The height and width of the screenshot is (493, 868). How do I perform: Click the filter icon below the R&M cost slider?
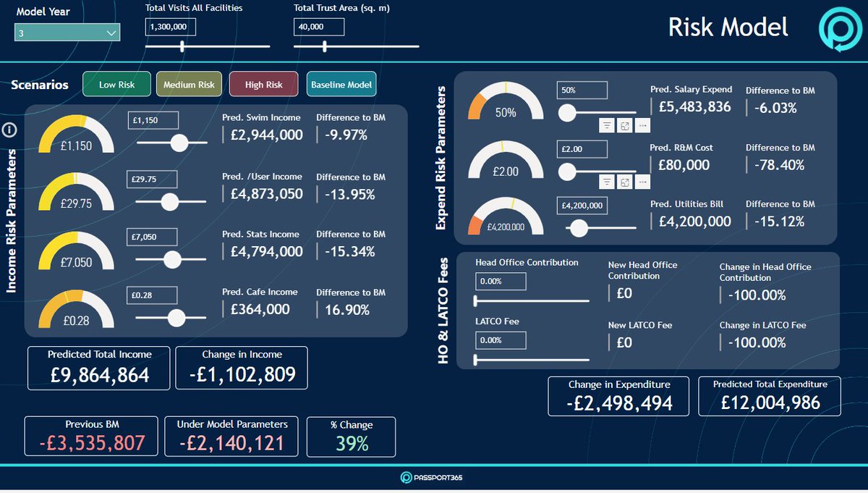(x=606, y=182)
